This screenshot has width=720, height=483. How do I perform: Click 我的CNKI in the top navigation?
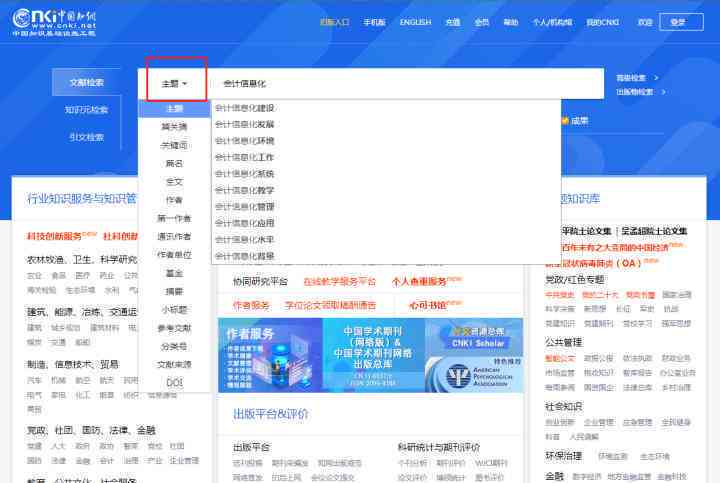pos(602,22)
